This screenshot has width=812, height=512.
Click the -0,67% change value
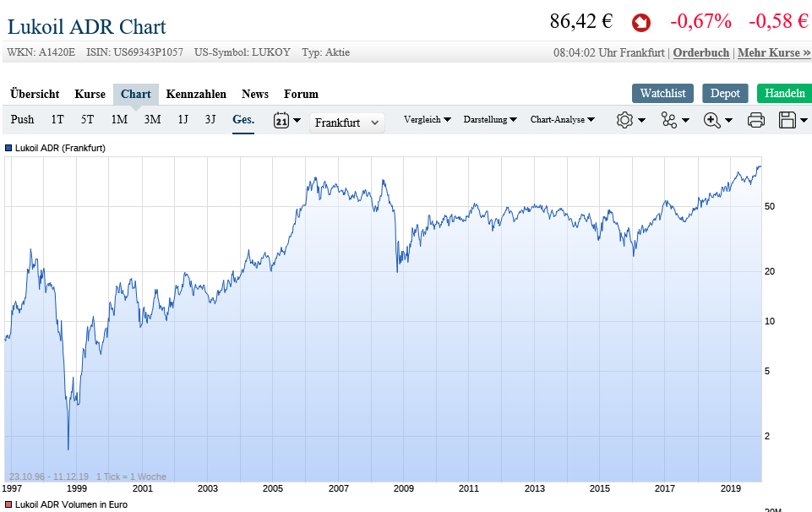click(700, 21)
